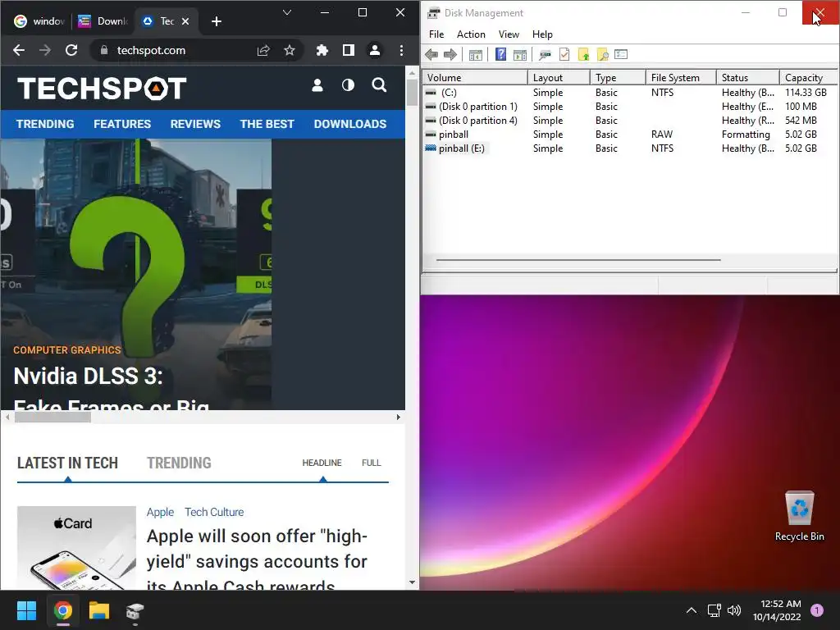Sort by the File System column header
The height and width of the screenshot is (630, 840).
pyautogui.click(x=681, y=78)
